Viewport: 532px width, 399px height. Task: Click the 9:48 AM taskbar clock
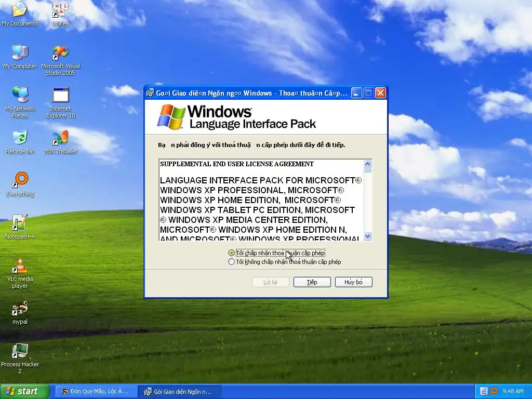point(513,391)
